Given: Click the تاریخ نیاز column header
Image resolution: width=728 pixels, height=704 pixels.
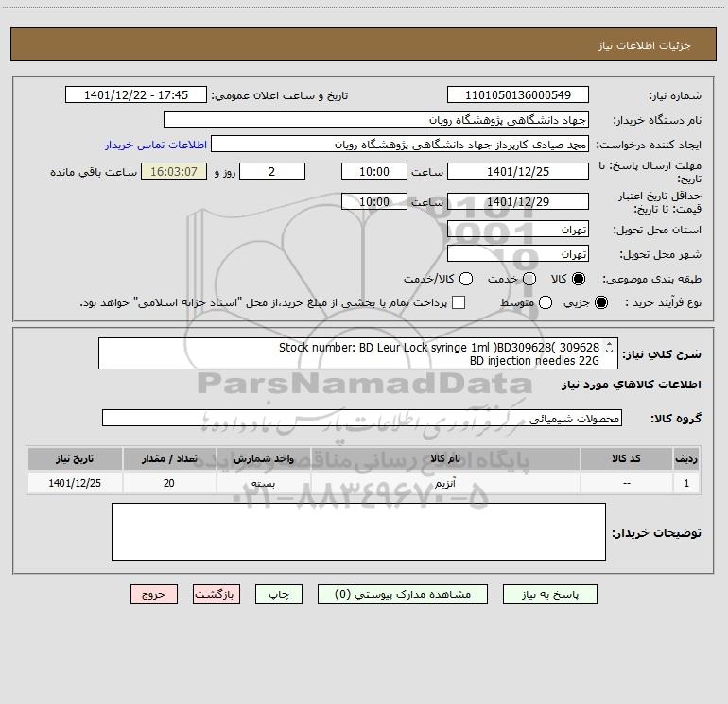Looking at the screenshot, I should pos(75,458).
